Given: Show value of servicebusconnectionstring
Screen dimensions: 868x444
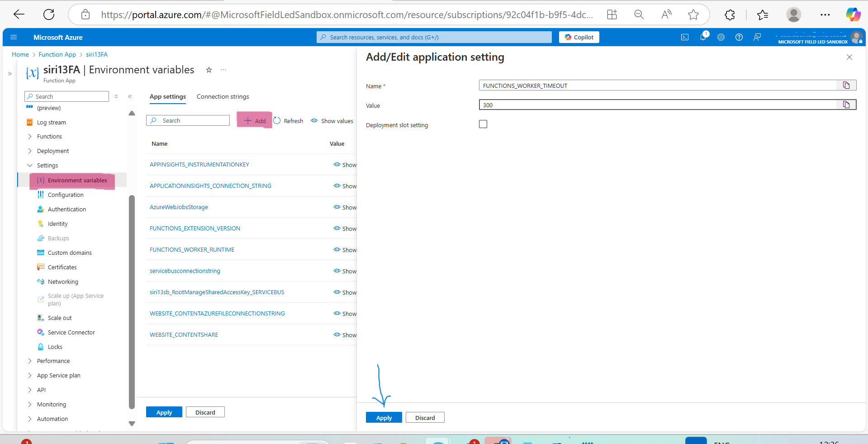Looking at the screenshot, I should tap(345, 271).
